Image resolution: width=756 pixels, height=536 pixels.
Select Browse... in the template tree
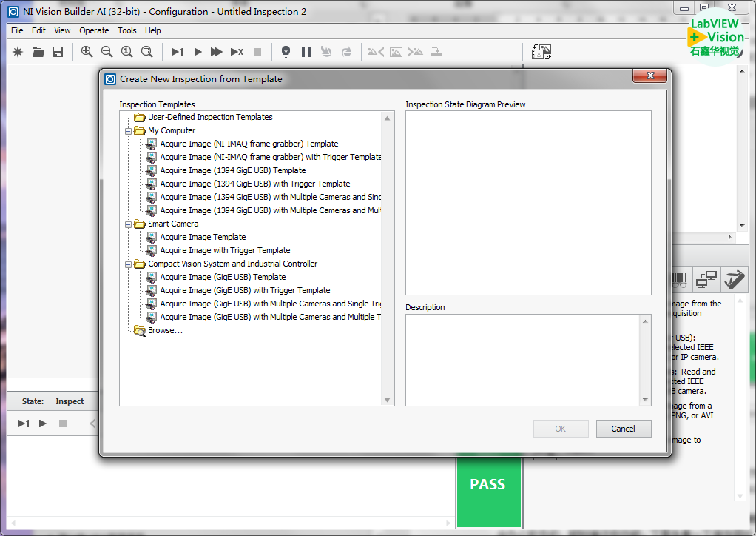coord(165,330)
